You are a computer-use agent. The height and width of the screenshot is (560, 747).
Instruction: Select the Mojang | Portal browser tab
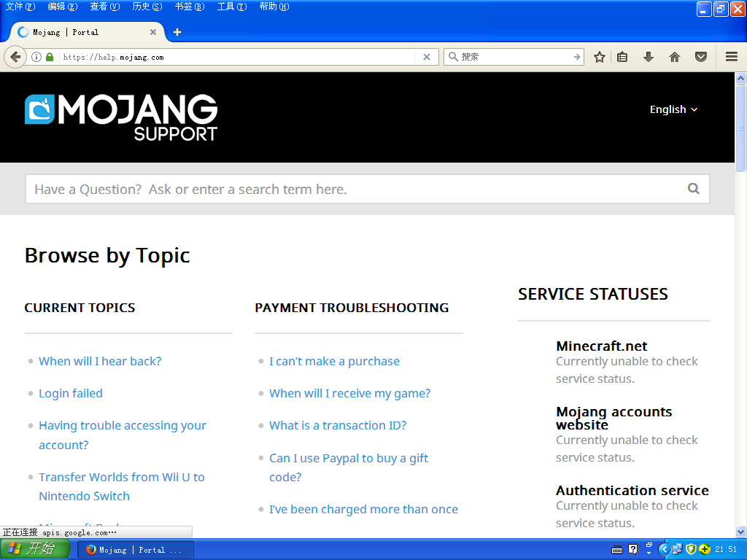coord(86,32)
